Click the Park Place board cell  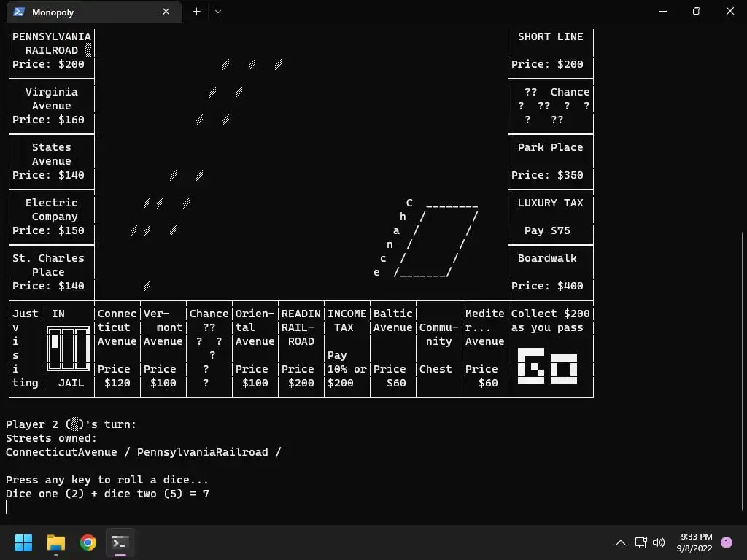(551, 161)
